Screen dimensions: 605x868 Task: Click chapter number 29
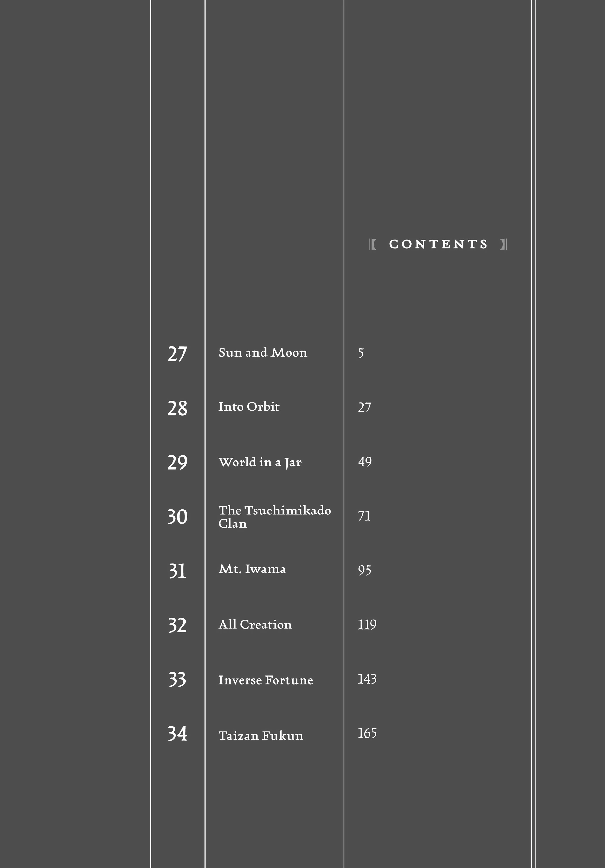click(177, 462)
